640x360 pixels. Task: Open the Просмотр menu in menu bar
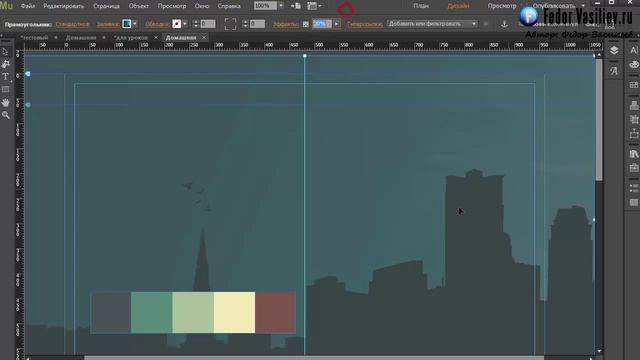172,6
